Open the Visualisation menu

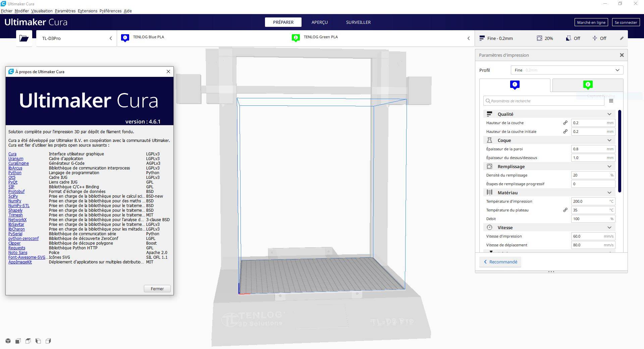tap(42, 11)
